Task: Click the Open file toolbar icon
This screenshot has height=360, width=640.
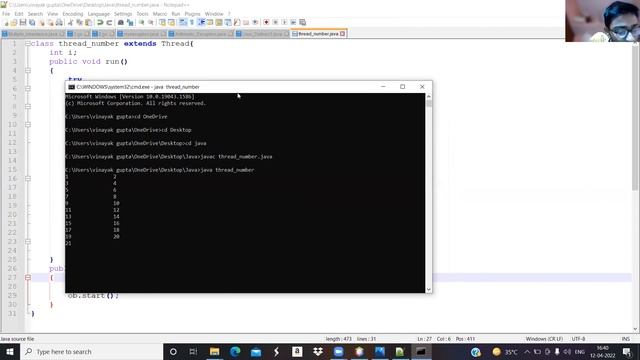Action: (13, 22)
